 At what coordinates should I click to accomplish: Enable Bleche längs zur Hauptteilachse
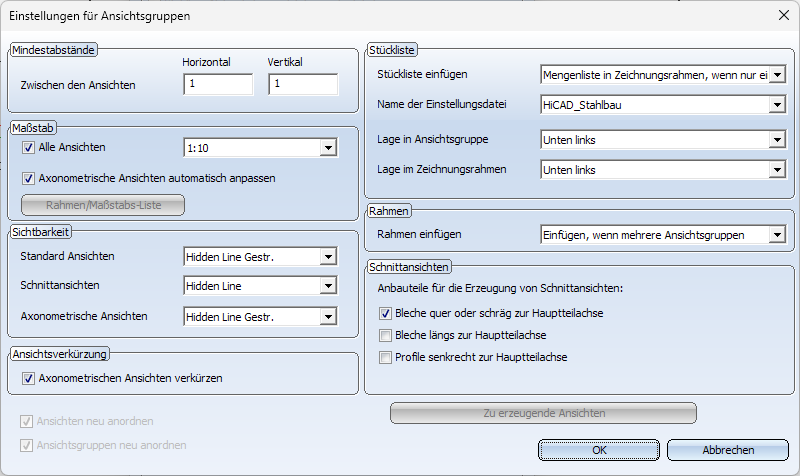point(385,336)
